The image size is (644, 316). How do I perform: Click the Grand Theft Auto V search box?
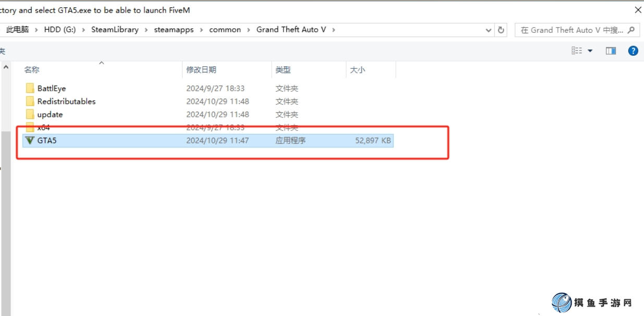coord(571,30)
